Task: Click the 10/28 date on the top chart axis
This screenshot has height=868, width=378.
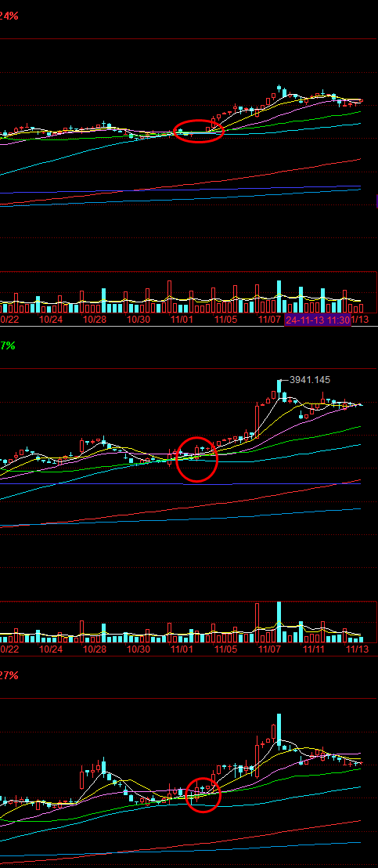Action: click(95, 320)
